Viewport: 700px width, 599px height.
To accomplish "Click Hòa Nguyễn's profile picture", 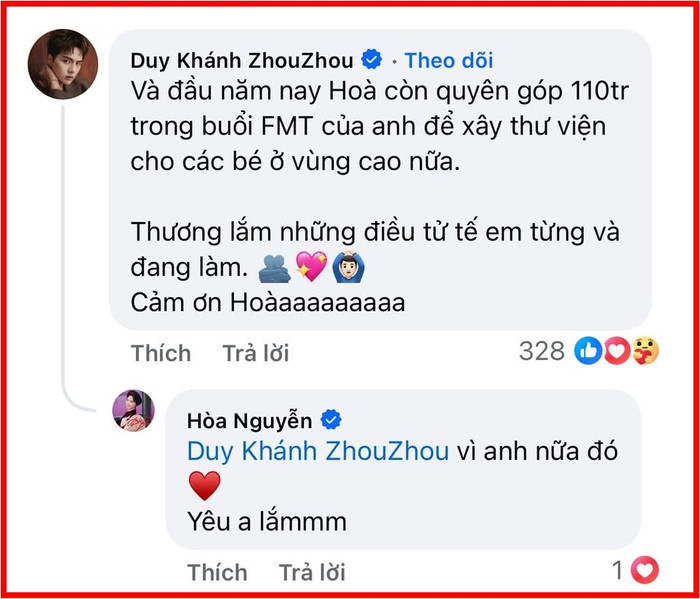I will point(133,411).
